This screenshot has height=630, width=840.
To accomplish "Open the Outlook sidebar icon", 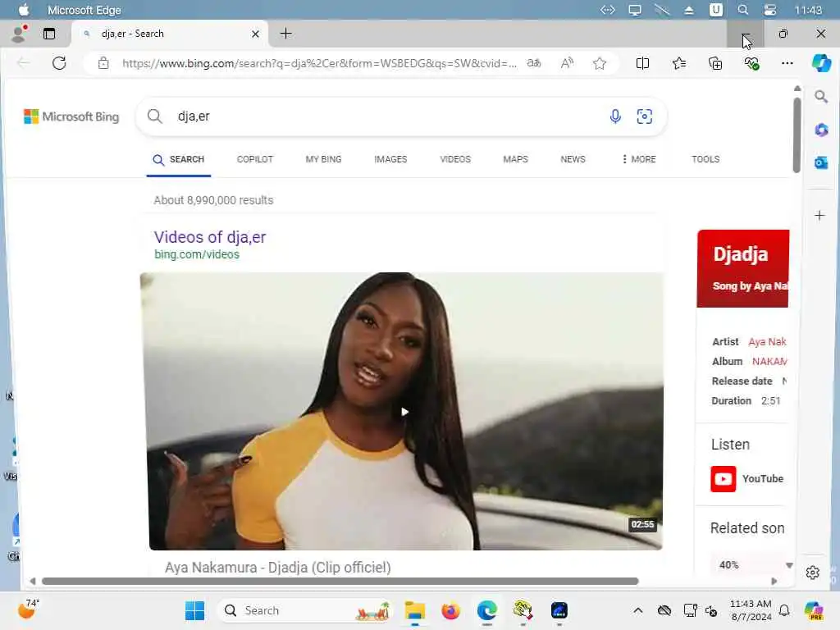I will pyautogui.click(x=820, y=162).
